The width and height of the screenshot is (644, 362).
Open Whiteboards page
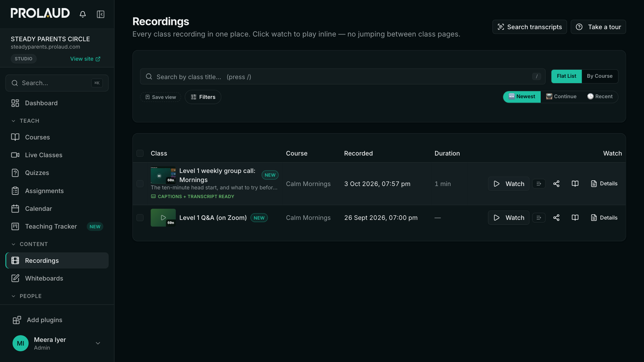[x=57, y=278]
